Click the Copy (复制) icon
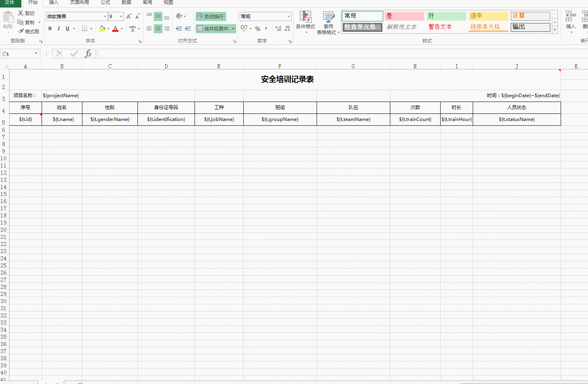Screen dimensions: 588x384 [21, 22]
